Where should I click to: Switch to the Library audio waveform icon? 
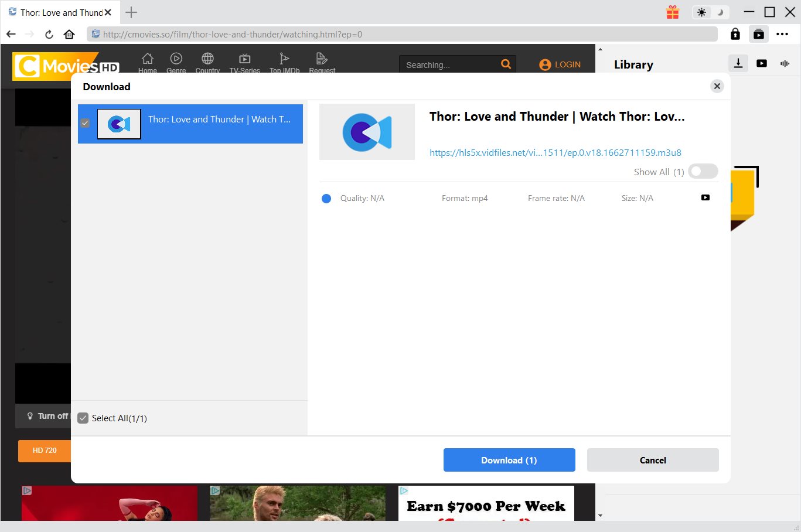pos(785,63)
